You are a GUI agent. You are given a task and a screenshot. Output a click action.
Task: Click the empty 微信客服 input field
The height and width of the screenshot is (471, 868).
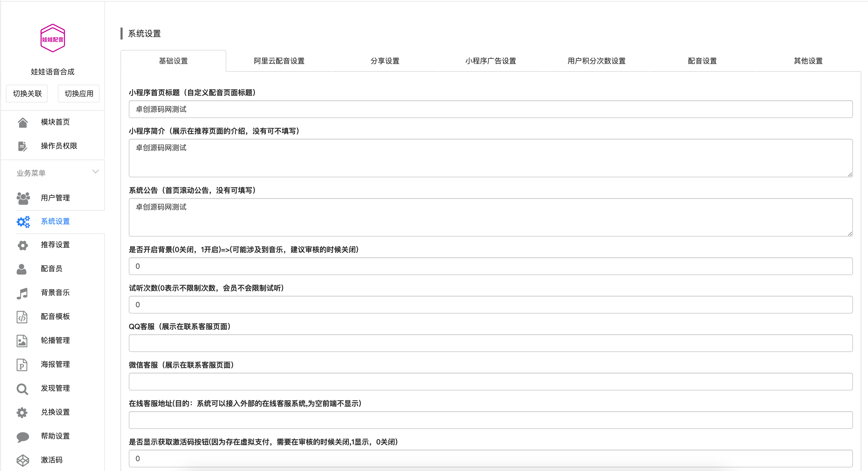491,382
